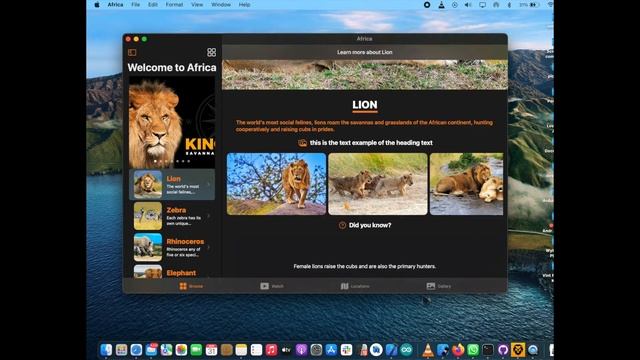Viewport: 640px width, 360px height.
Task: Click the Bluetooth icon in the menu bar
Action: [x=509, y=5]
